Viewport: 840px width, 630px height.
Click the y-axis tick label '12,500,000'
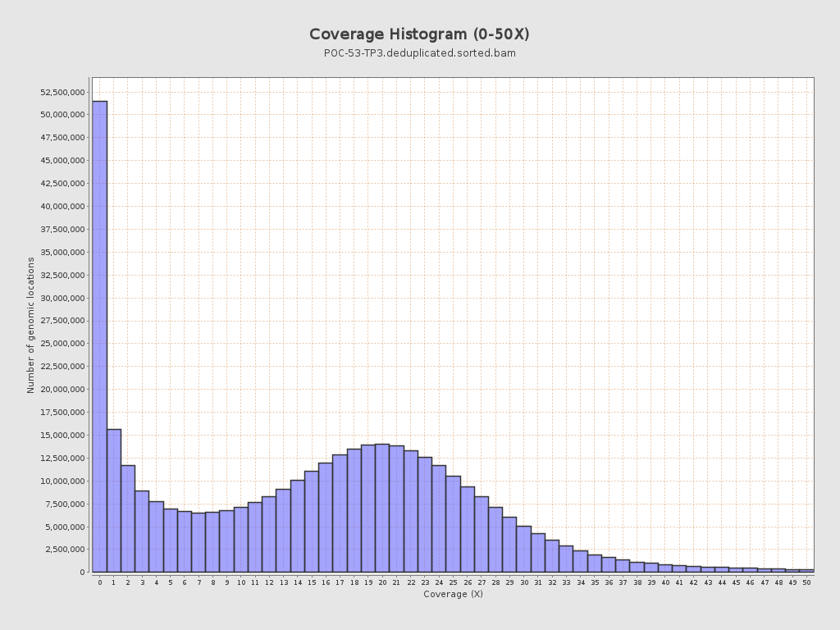(62, 458)
